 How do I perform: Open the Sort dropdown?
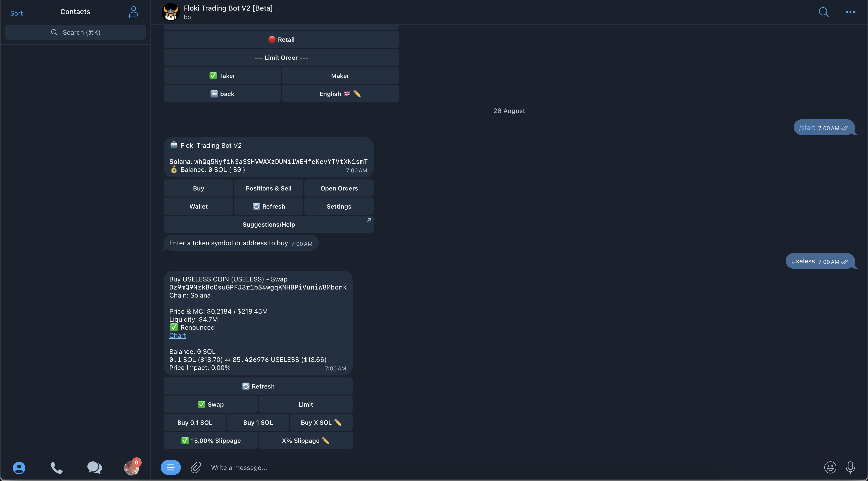pyautogui.click(x=17, y=13)
